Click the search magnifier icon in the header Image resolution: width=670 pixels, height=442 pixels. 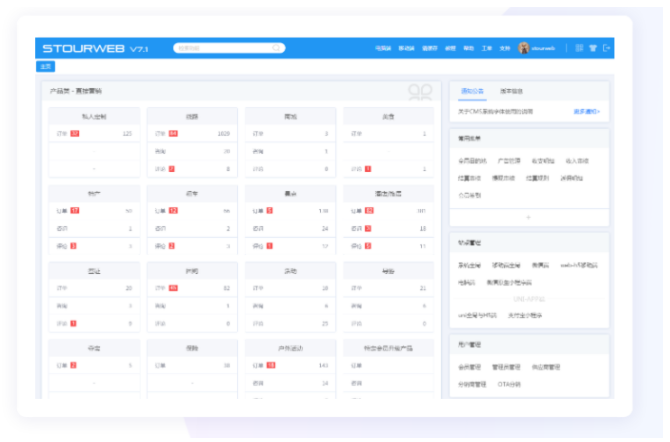279,48
